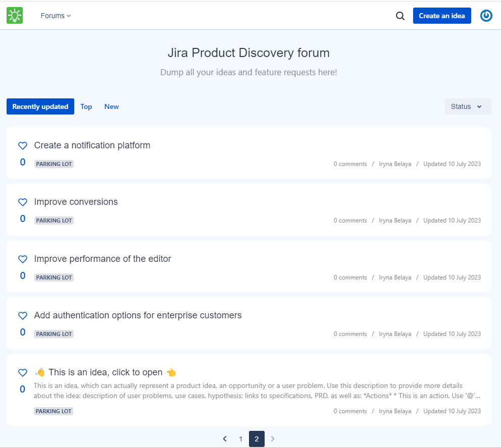Click PARKING LOT tag on 'Add authentication options'
Screen dimensions: 501x448
(x=54, y=334)
